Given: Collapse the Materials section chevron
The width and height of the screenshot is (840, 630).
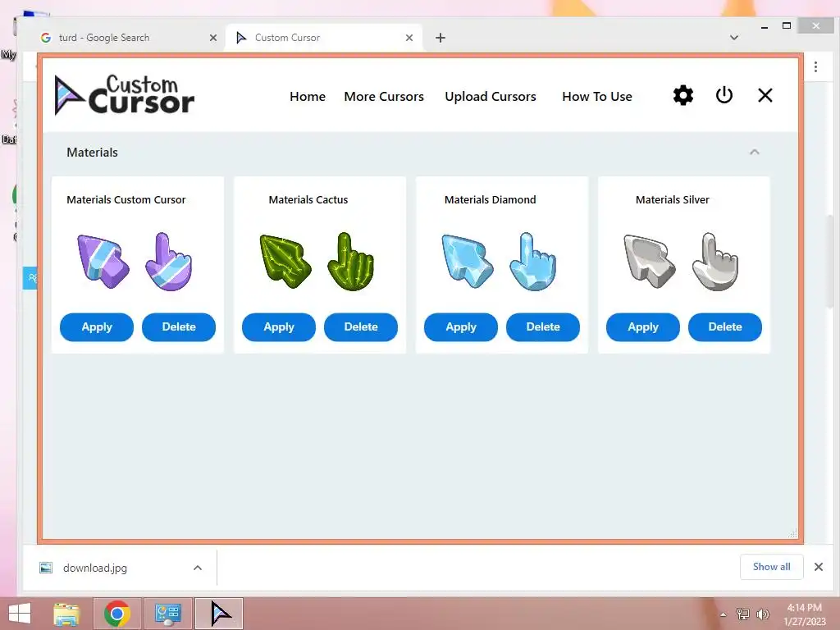Looking at the screenshot, I should [755, 152].
